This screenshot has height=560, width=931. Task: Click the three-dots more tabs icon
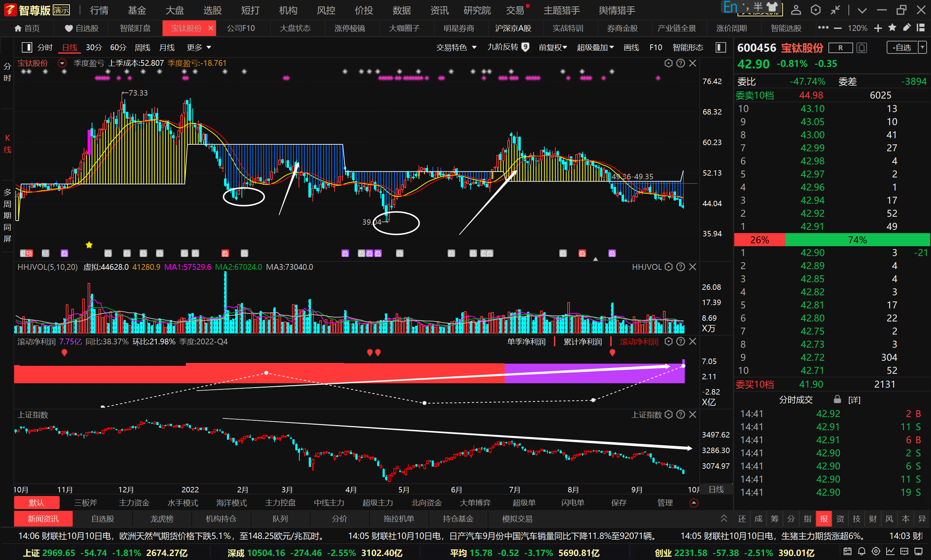(823, 28)
